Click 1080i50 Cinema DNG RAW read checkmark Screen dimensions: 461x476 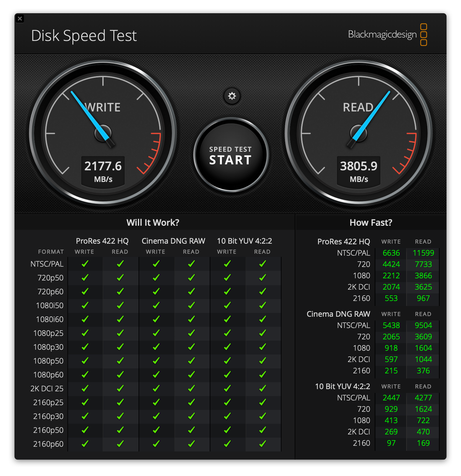coord(191,305)
